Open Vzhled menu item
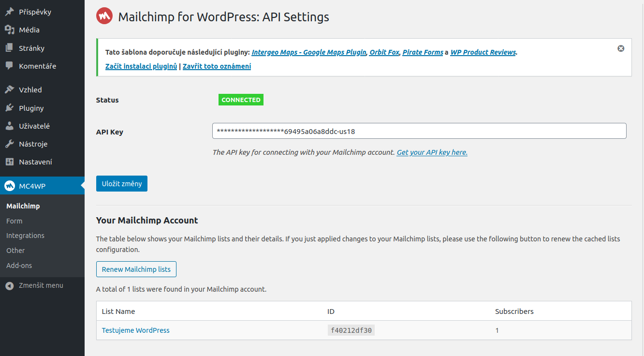644x356 pixels. click(x=42, y=89)
